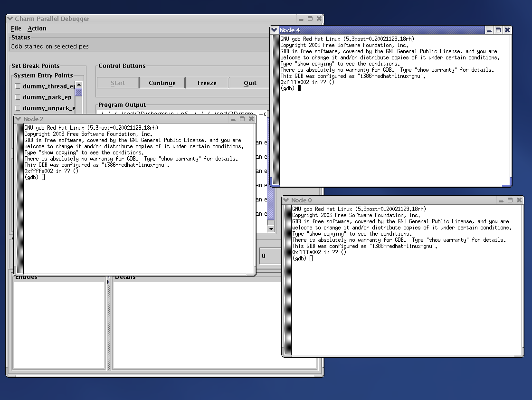Click '0xffffe002 in ?? ()' in Node 2
This screenshot has width=532, height=400.
[51, 171]
